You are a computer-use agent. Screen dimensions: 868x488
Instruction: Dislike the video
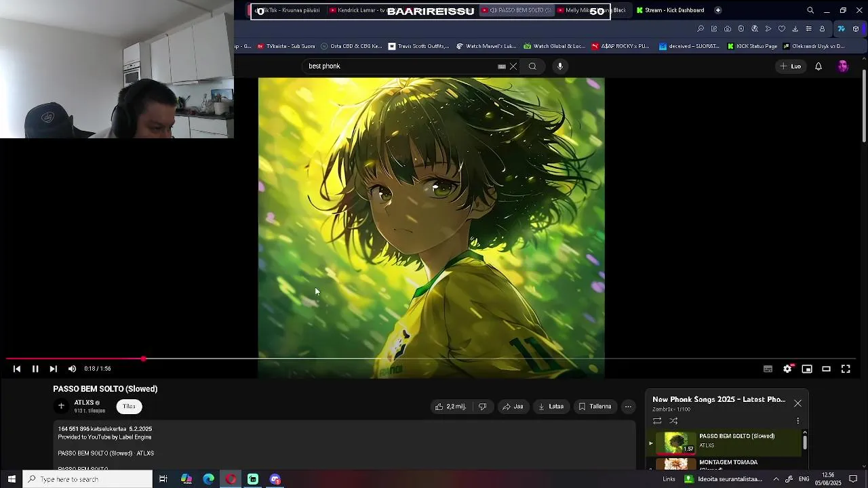click(483, 407)
